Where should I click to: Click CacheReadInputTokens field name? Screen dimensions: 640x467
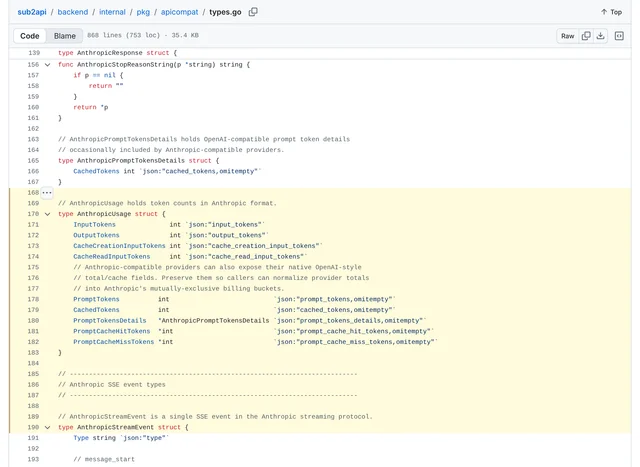(112, 256)
